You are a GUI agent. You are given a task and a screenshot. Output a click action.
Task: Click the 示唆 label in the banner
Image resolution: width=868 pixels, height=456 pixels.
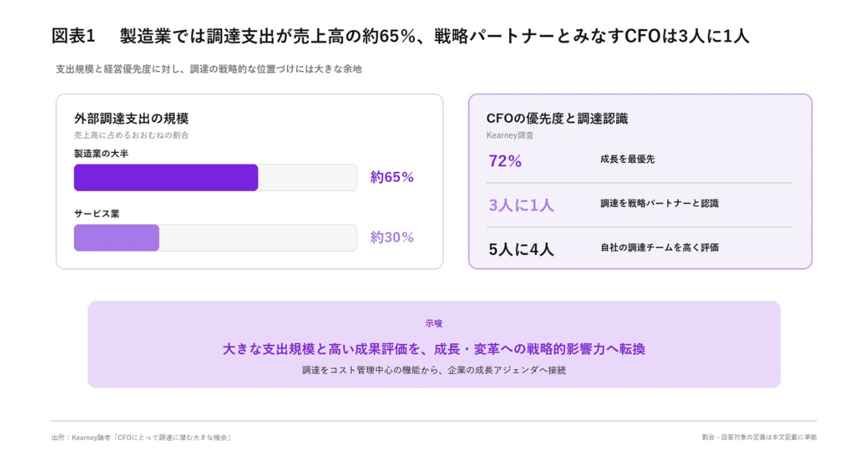tap(434, 324)
